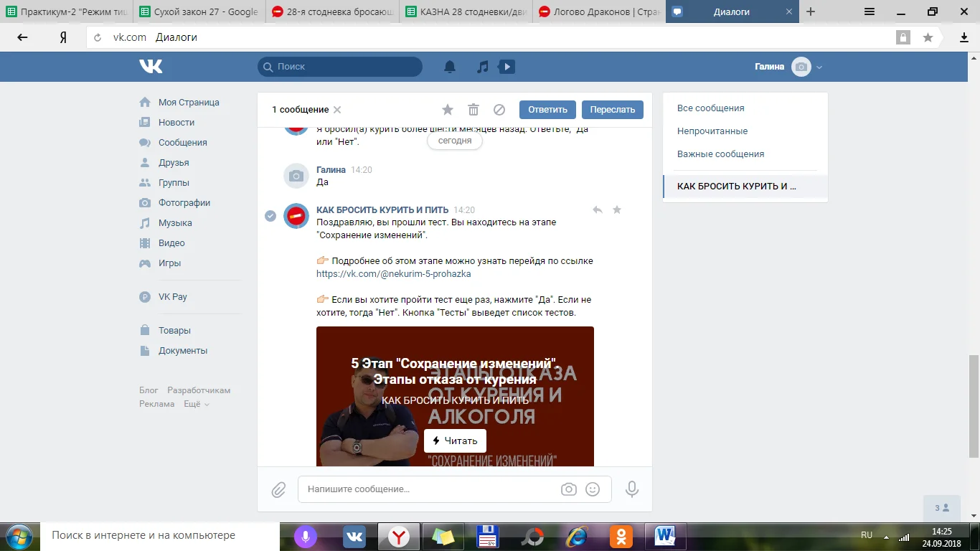Click the VK logo in the header
The image size is (980, 551).
coord(151,67)
